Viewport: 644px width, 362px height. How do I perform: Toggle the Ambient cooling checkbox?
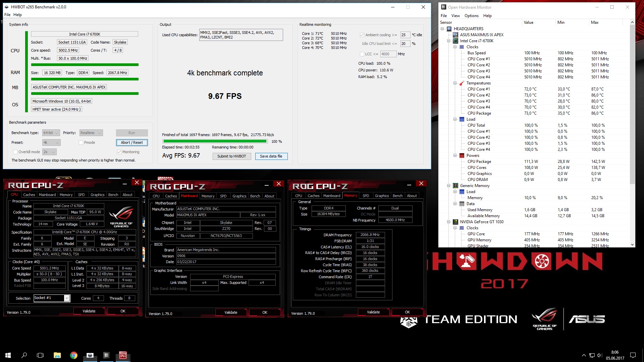click(362, 35)
